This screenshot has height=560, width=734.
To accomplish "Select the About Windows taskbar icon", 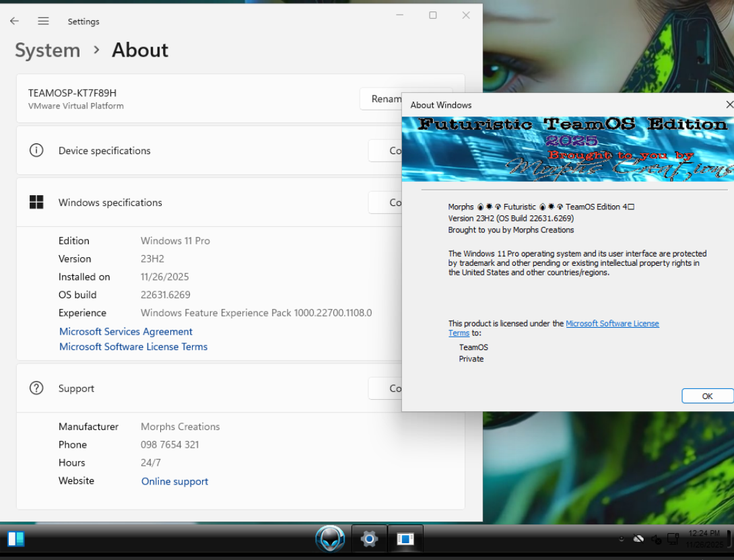I will 405,538.
